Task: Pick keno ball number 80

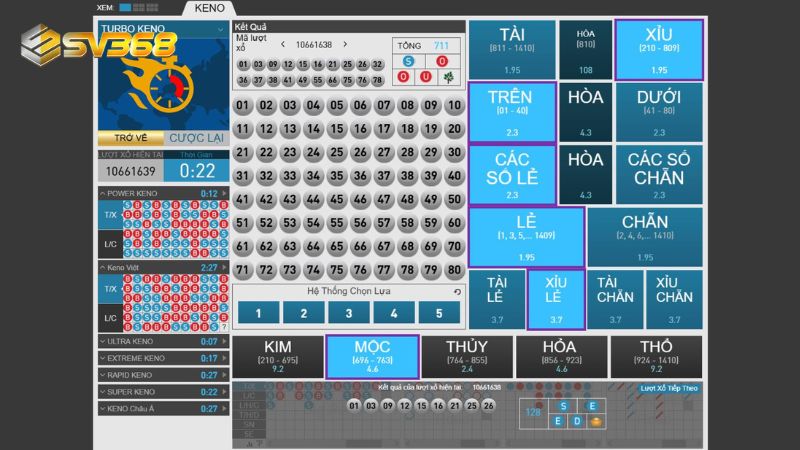Action: (455, 270)
